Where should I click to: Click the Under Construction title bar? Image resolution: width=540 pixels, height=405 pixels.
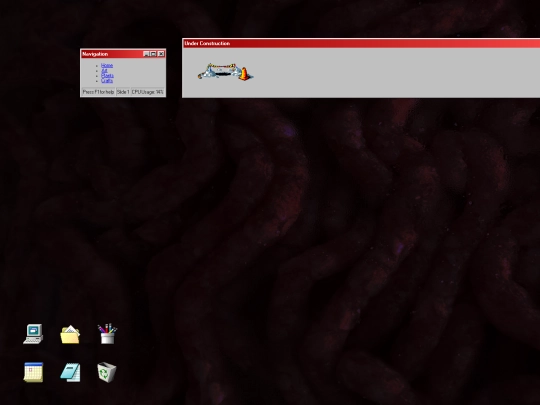pos(361,43)
